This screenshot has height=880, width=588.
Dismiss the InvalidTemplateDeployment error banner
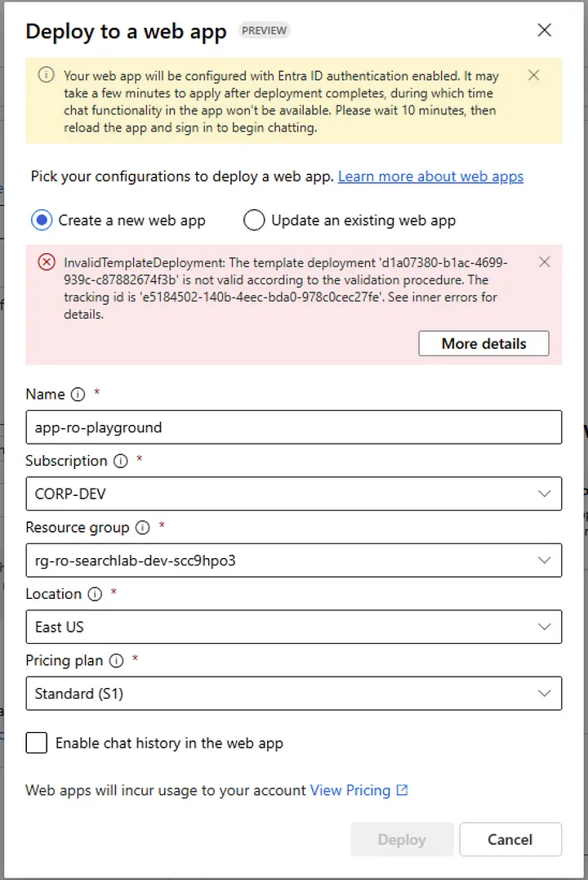click(x=545, y=262)
